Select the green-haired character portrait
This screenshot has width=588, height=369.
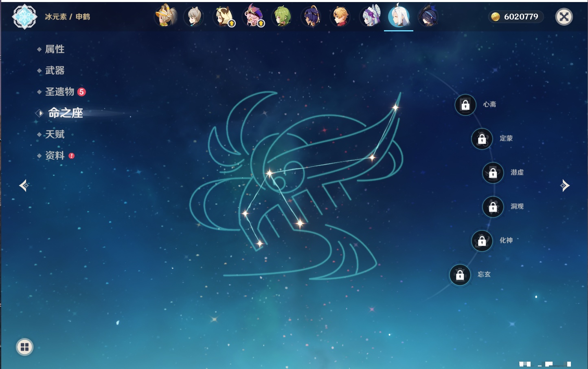coord(282,17)
